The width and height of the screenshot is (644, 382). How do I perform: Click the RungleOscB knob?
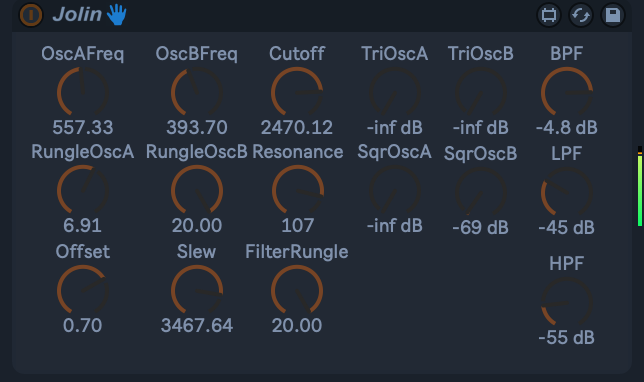tap(197, 190)
